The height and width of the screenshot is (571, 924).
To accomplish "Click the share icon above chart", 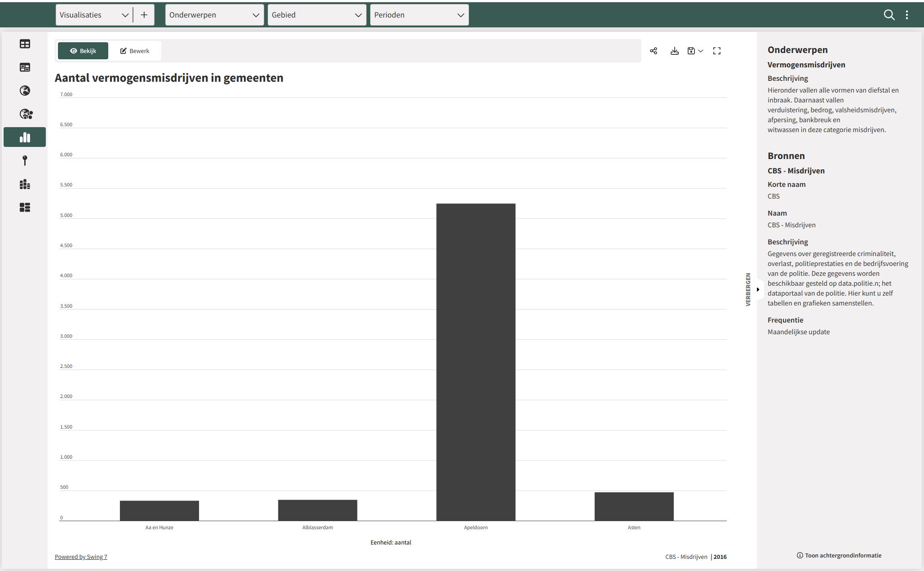I will (654, 51).
